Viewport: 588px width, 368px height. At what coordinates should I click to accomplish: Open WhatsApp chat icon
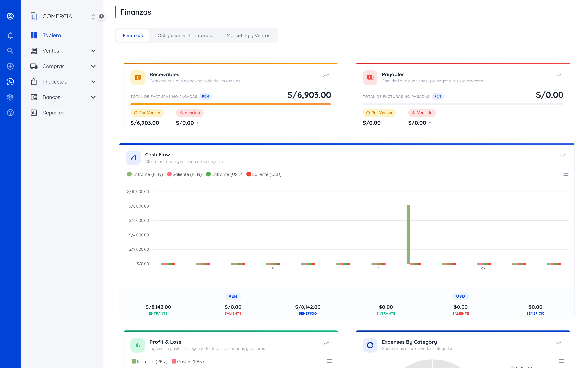tap(10, 82)
